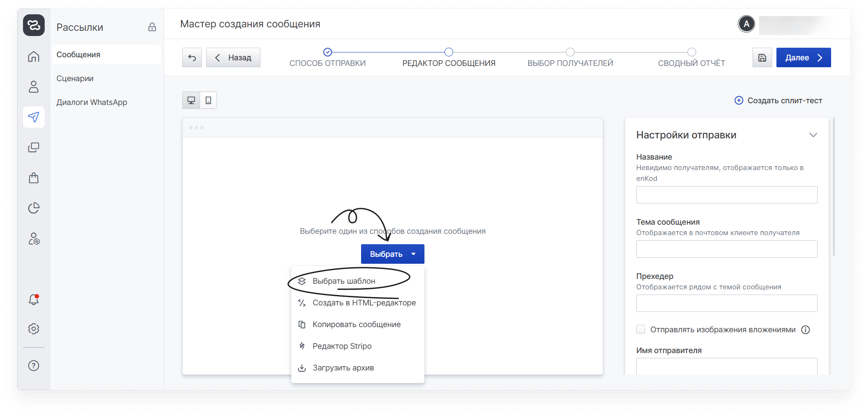Viewport: 868px width, 416px height.
Task: Focus the Имя отправителя input field
Action: [727, 366]
